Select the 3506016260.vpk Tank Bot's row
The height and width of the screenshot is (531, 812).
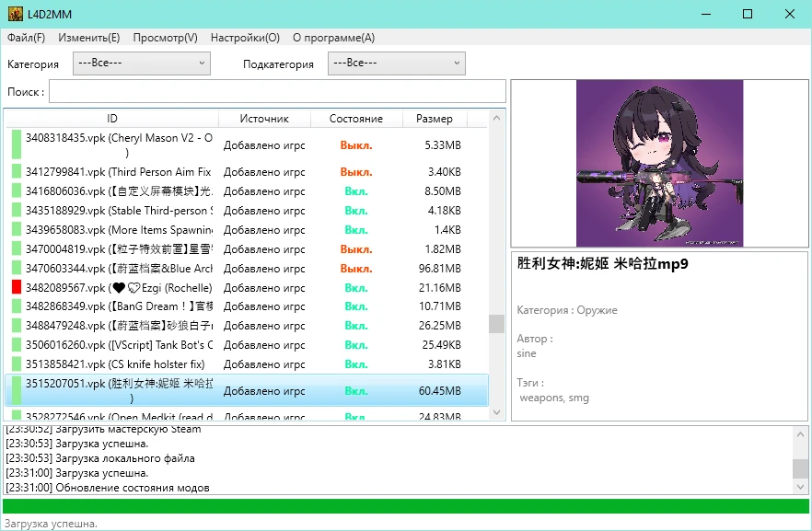point(247,345)
